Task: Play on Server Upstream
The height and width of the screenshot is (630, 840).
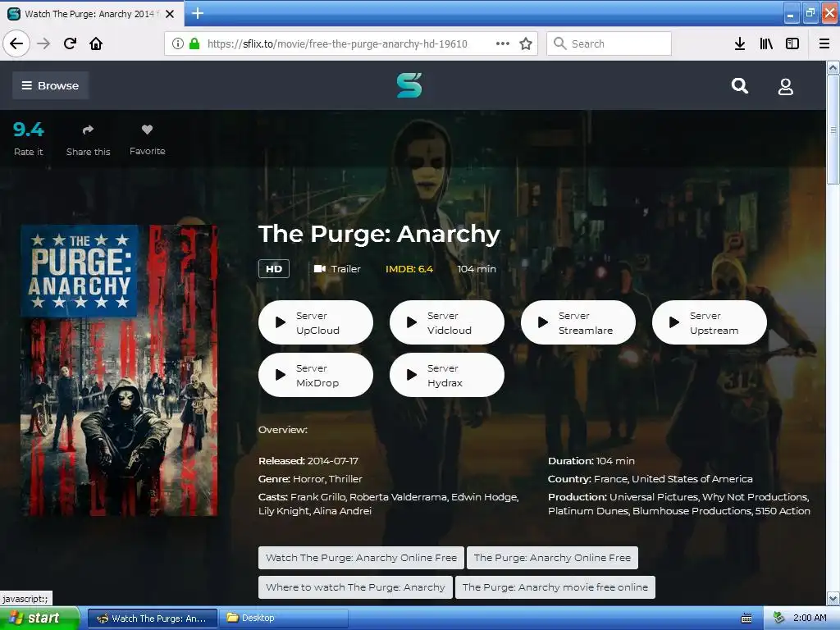Action: point(710,322)
